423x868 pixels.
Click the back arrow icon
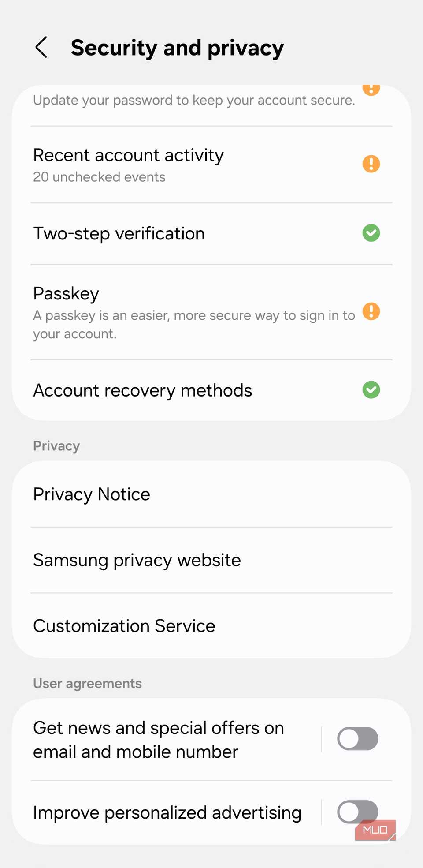41,47
